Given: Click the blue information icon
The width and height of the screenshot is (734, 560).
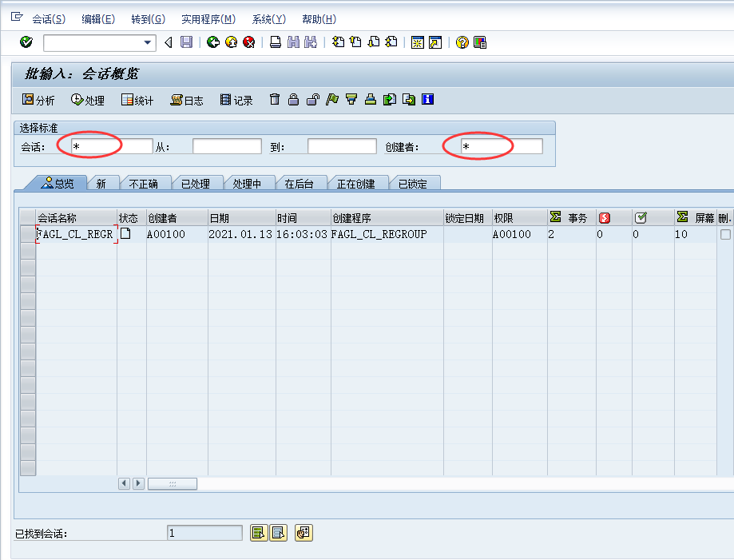Looking at the screenshot, I should pyautogui.click(x=428, y=99).
